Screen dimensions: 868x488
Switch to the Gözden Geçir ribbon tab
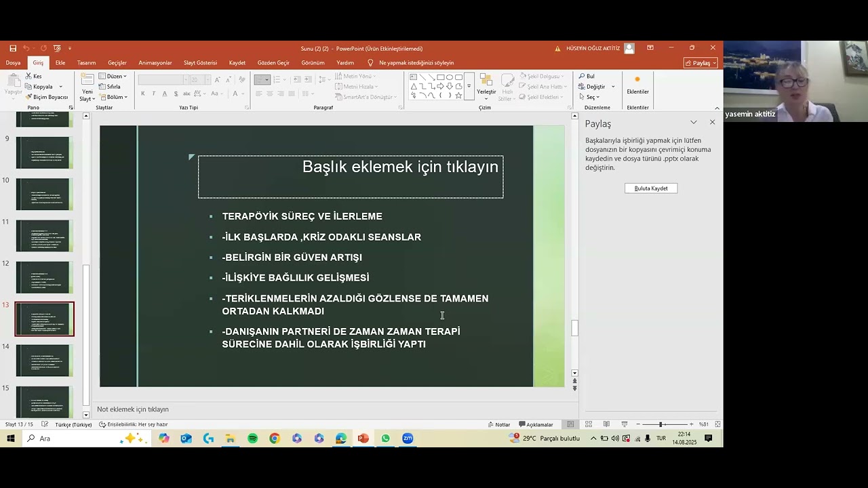(x=273, y=63)
